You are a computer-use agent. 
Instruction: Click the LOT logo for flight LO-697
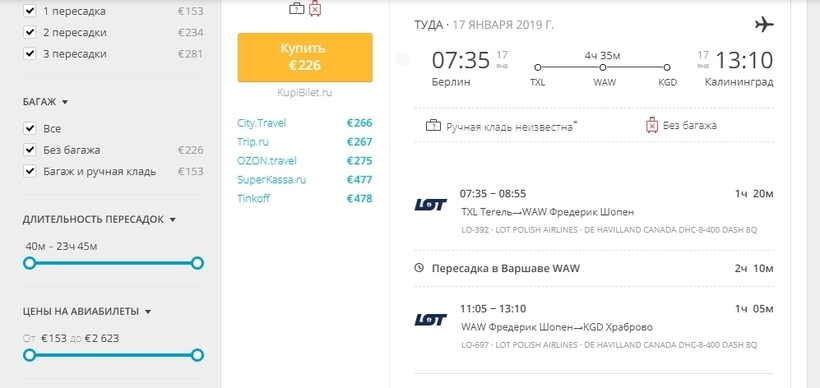430,319
